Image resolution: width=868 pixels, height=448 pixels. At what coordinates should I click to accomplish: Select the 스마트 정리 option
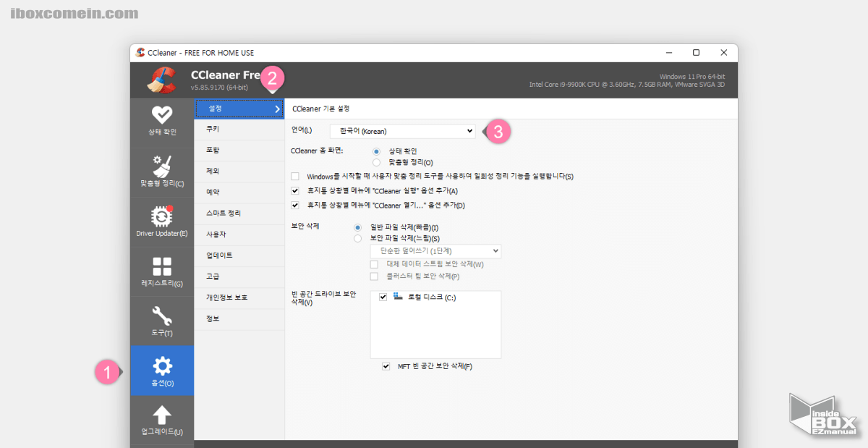[x=239, y=213]
